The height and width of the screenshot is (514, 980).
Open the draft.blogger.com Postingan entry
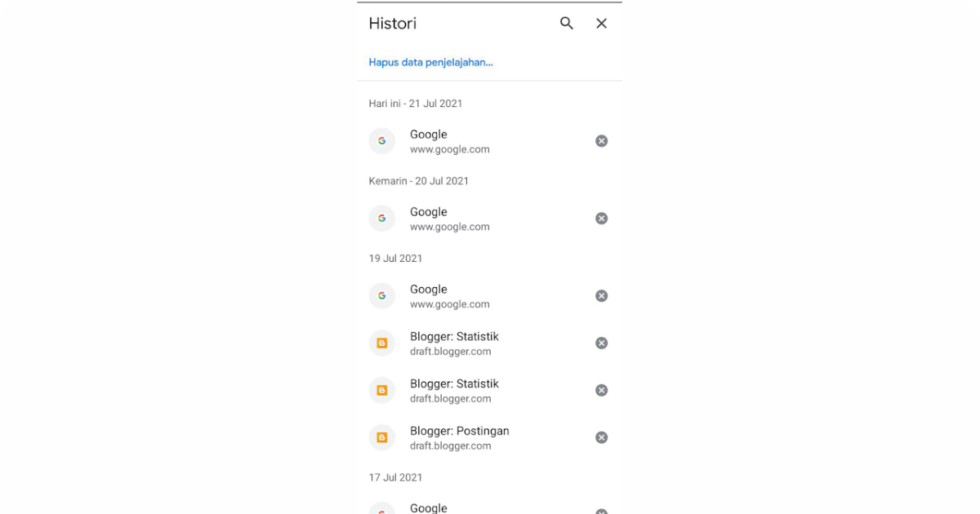click(x=459, y=436)
